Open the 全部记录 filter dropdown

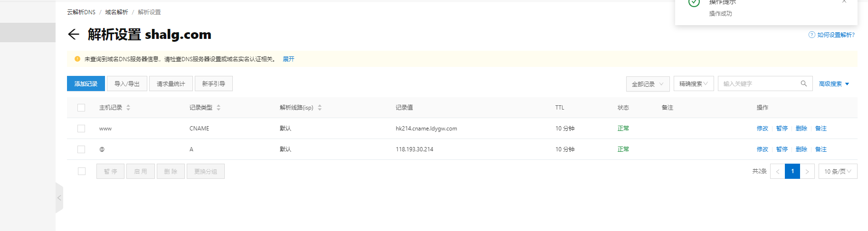pos(648,84)
